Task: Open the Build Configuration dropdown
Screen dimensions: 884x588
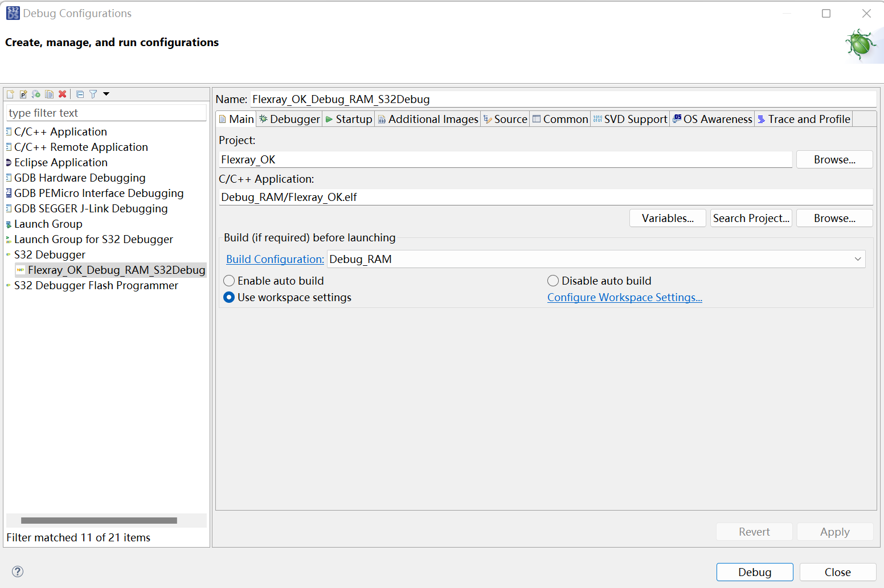Action: click(596, 259)
